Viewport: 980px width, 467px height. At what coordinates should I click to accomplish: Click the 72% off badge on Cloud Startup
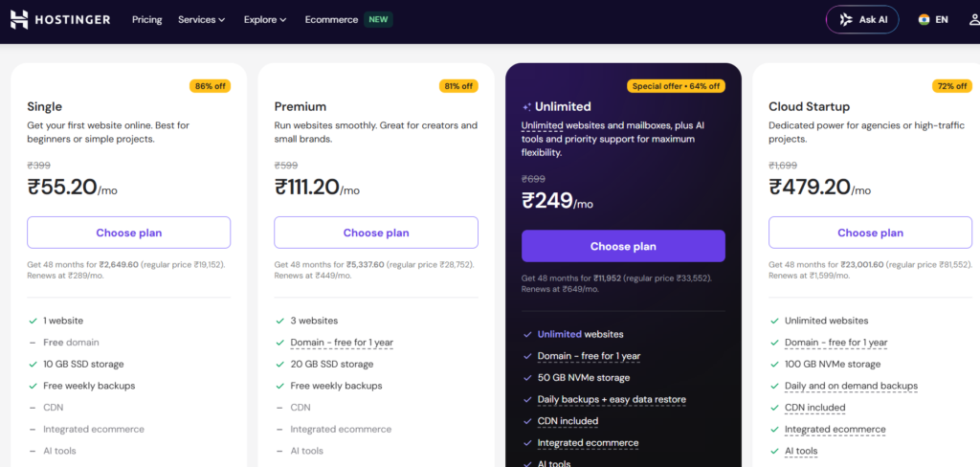pos(952,85)
